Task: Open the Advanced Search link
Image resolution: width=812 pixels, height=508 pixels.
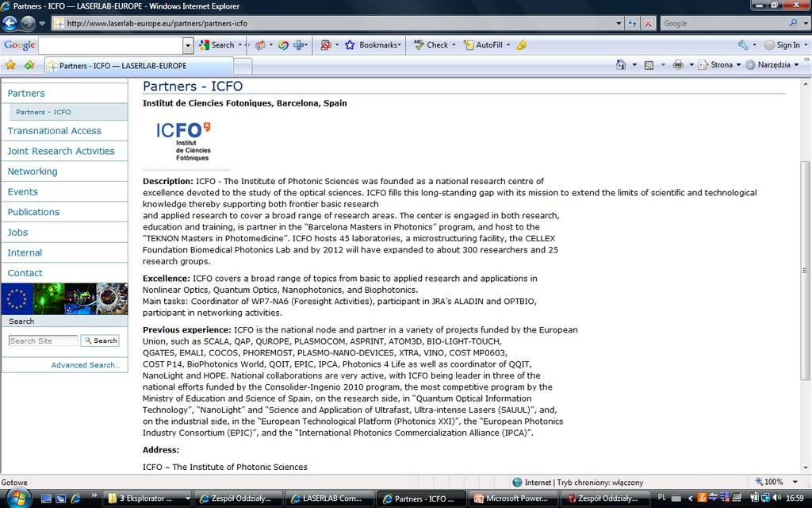Action: point(86,365)
